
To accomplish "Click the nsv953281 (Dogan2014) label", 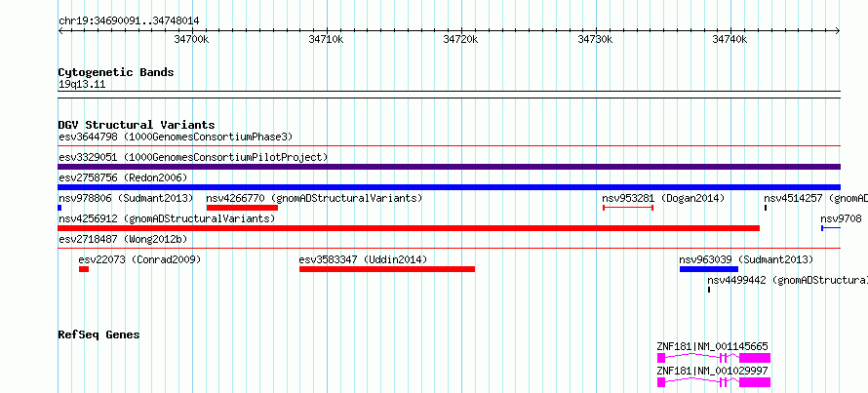I will (663, 198).
